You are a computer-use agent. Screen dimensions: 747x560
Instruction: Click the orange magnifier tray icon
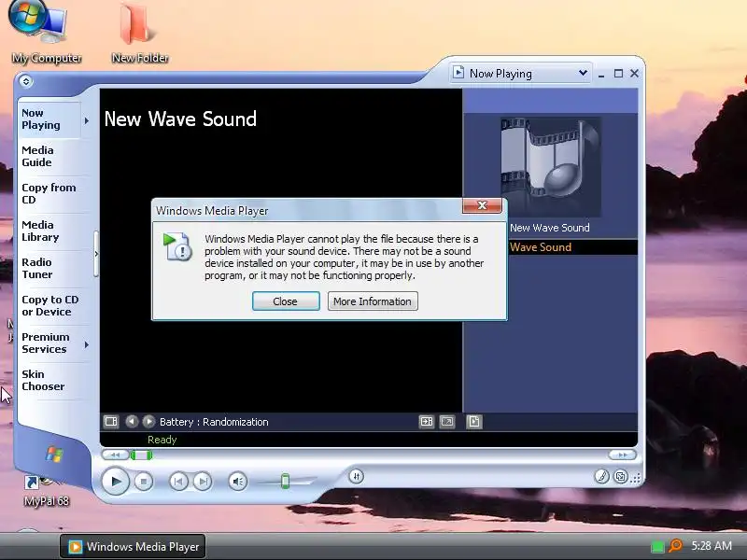[x=675, y=546]
